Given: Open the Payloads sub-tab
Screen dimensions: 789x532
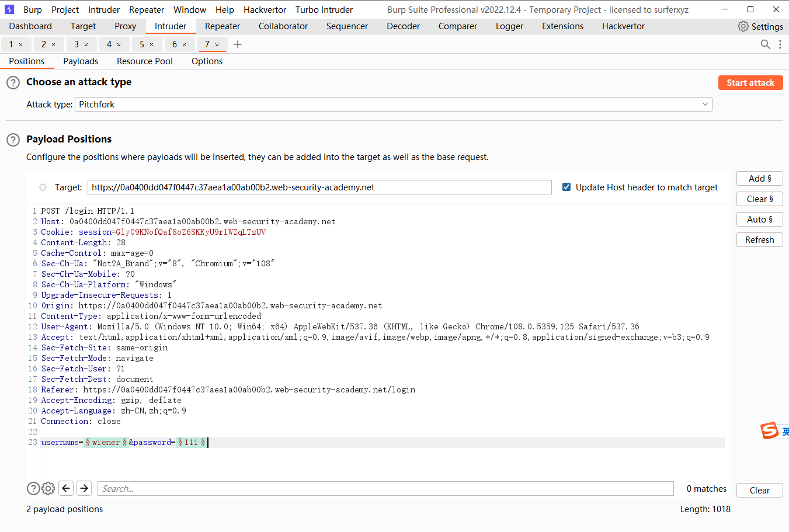Looking at the screenshot, I should point(81,61).
